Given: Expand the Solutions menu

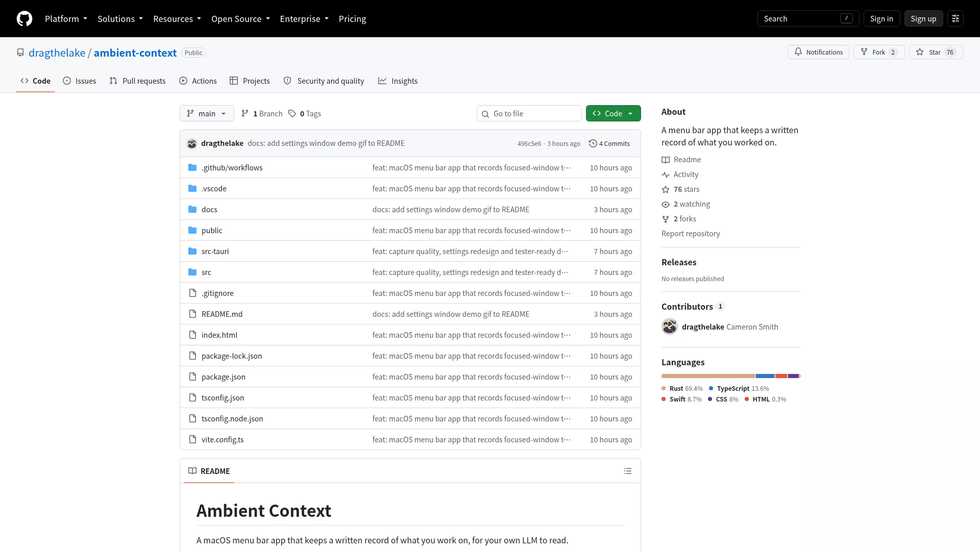Looking at the screenshot, I should 120,19.
